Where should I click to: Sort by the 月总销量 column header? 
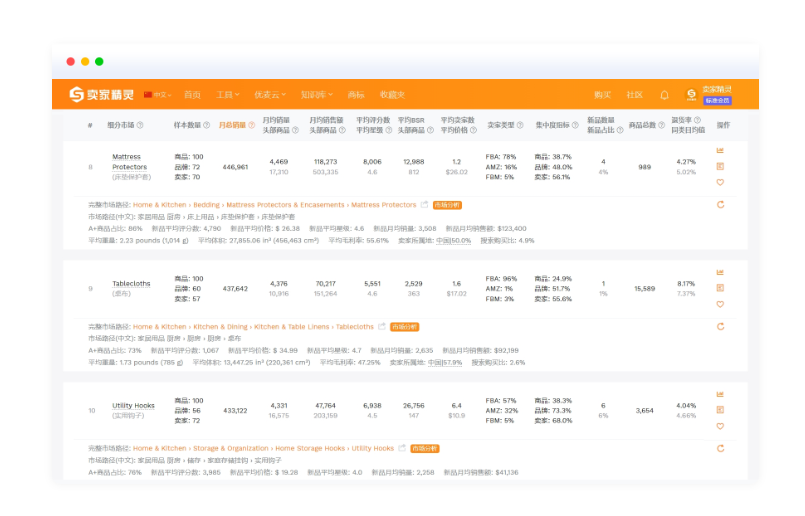pyautogui.click(x=234, y=126)
